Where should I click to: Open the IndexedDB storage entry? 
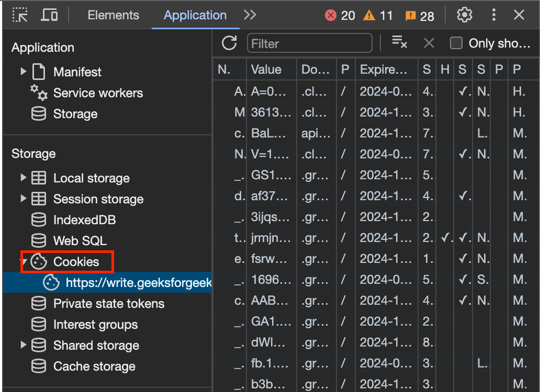pyautogui.click(x=84, y=220)
